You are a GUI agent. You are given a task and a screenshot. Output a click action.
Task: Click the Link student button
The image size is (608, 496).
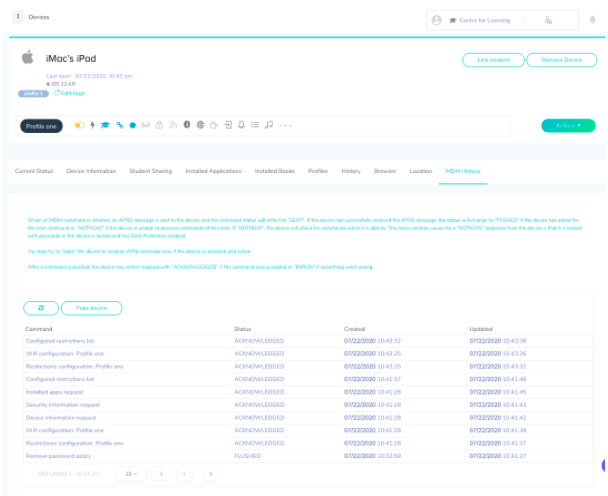[x=493, y=60]
